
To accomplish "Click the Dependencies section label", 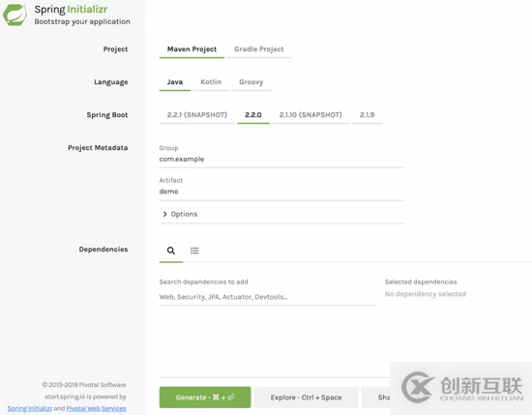I will 103,249.
